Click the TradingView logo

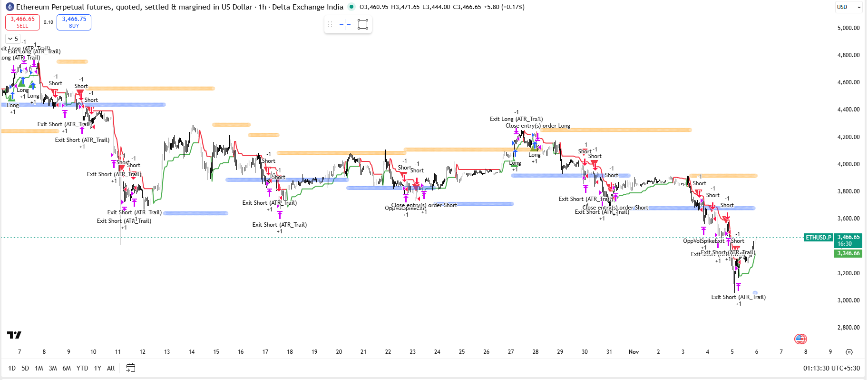(x=14, y=335)
